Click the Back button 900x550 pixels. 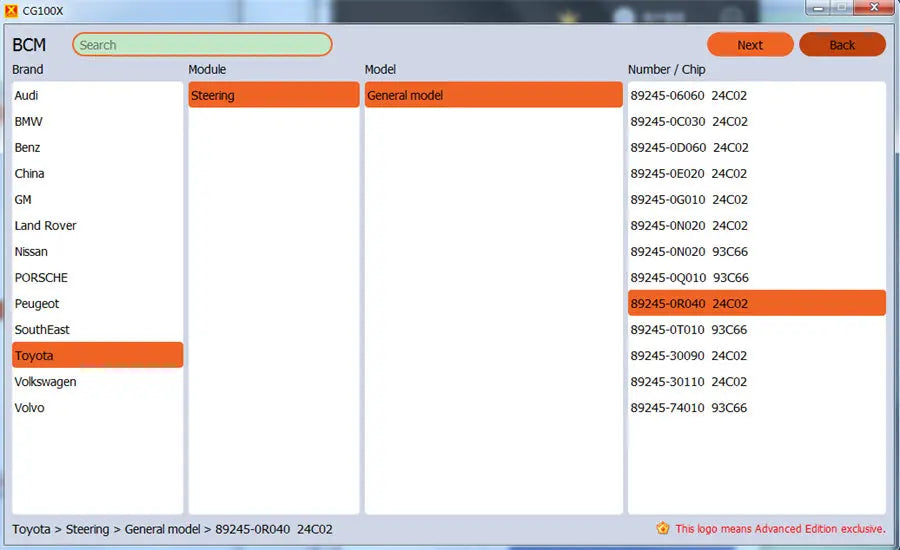click(x=842, y=45)
